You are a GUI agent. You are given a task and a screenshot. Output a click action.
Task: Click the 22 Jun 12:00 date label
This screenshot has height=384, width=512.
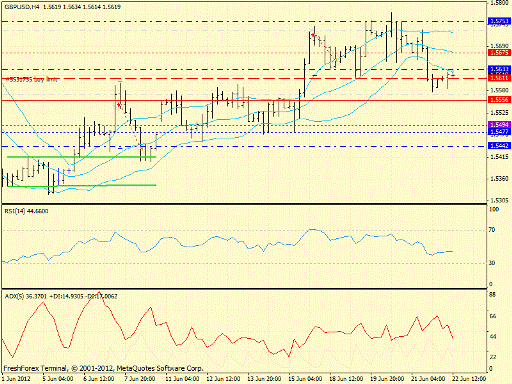[469, 379]
